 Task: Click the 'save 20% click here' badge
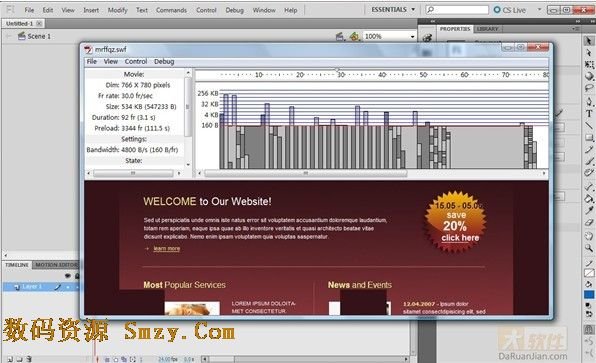point(456,222)
